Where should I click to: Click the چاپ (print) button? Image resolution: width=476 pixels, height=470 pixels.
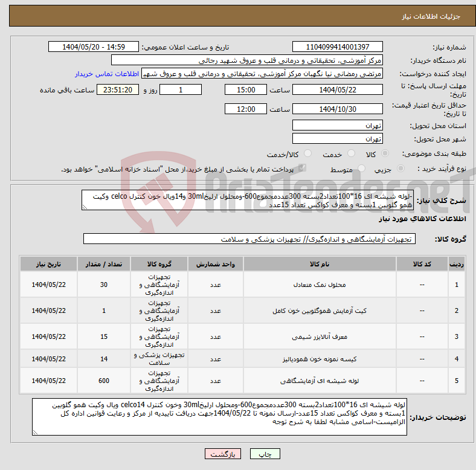tap(265, 454)
